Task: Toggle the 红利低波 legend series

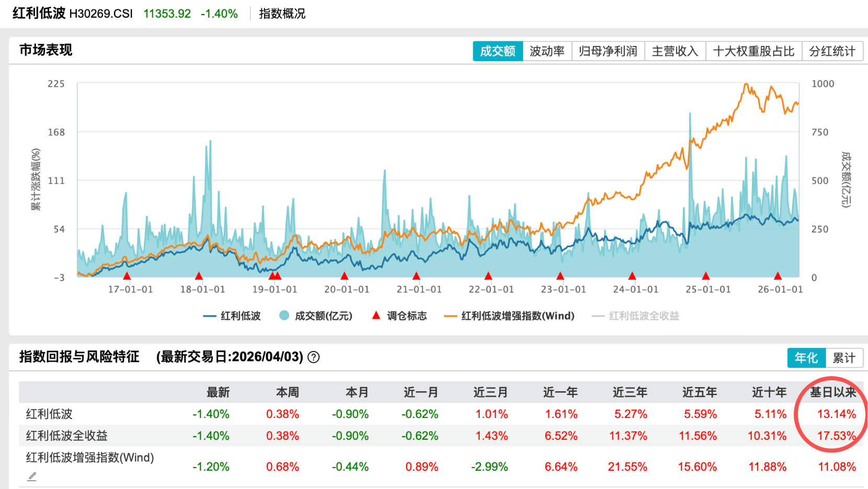Action: click(x=232, y=316)
